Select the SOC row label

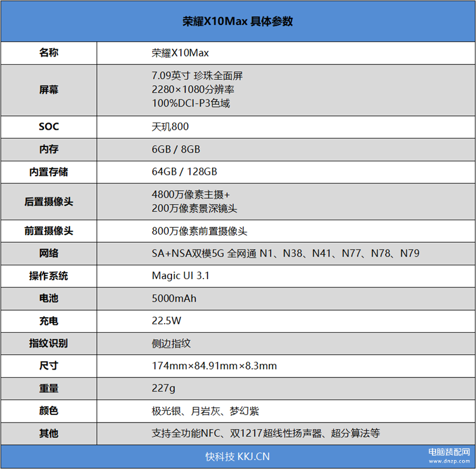click(49, 126)
